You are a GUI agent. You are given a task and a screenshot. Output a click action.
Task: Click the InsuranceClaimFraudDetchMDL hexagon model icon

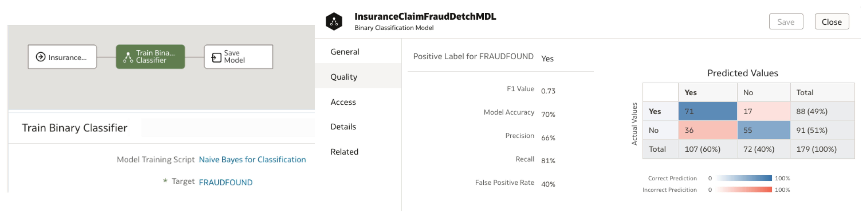tap(334, 21)
